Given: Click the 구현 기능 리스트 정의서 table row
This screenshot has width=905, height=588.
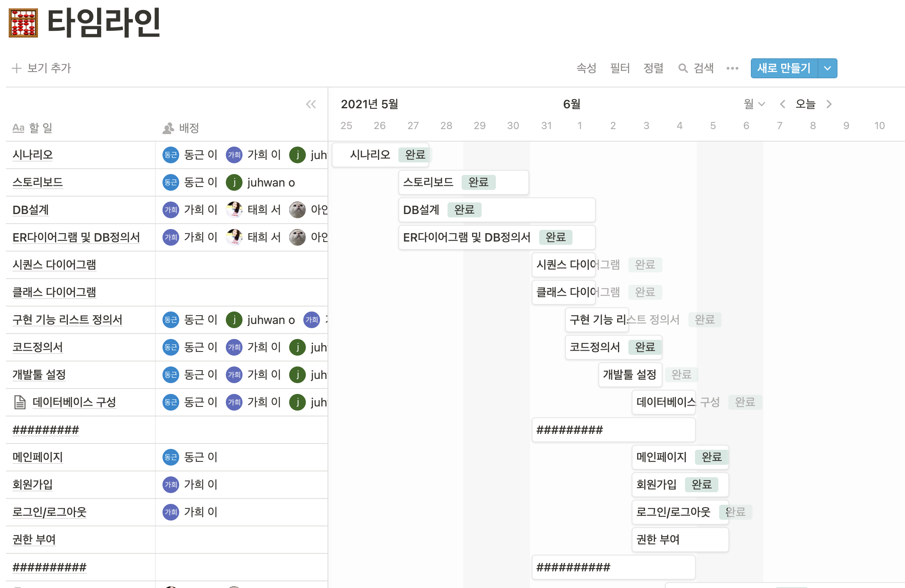Looking at the screenshot, I should 167,320.
